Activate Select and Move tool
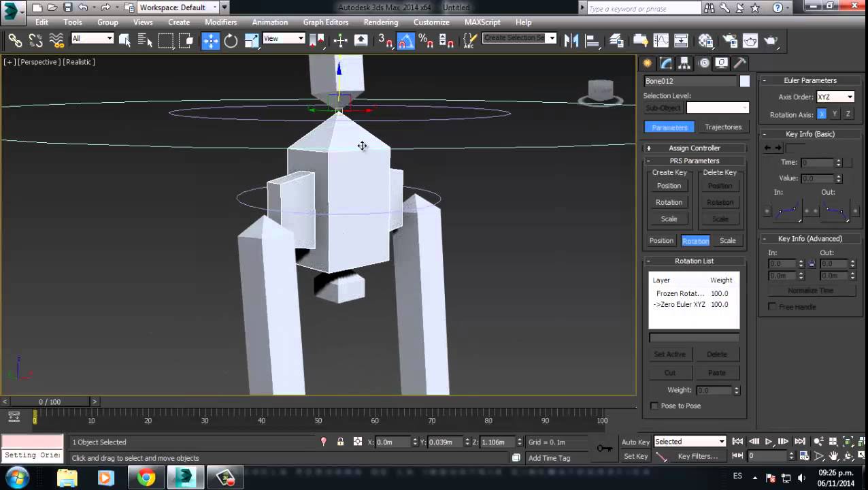Screen dimensions: 868x490 (x=211, y=41)
